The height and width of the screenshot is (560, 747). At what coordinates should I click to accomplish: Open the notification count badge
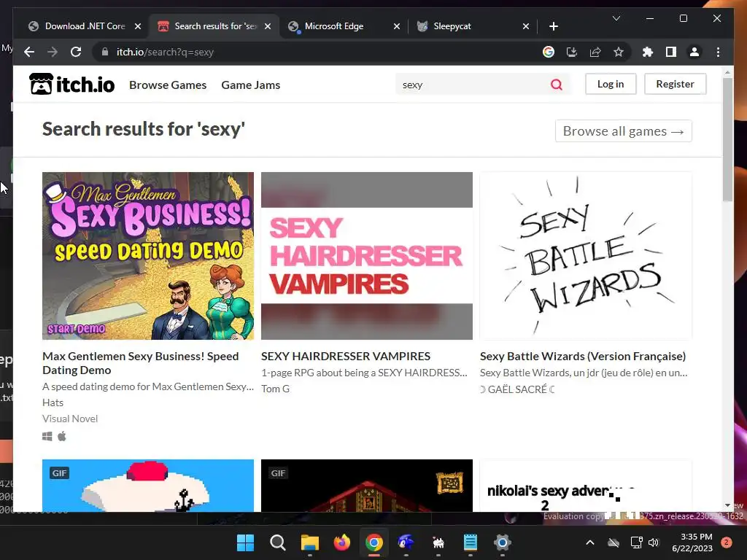727,542
